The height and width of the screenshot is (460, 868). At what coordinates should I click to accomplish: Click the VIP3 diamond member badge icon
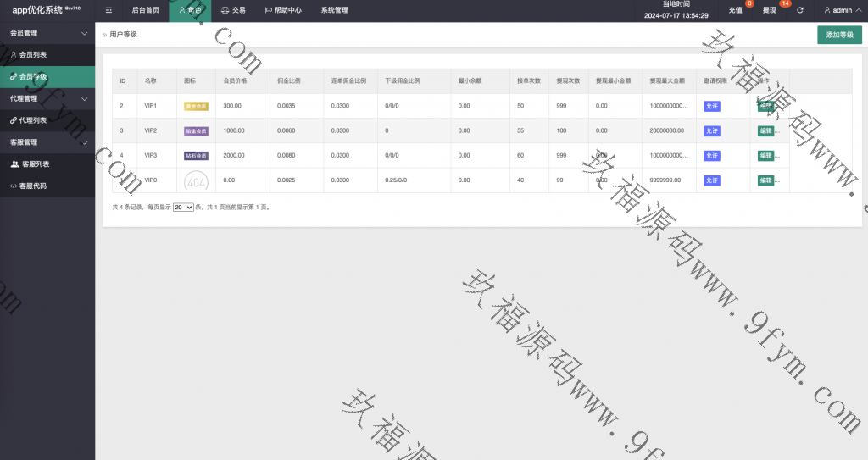point(196,156)
